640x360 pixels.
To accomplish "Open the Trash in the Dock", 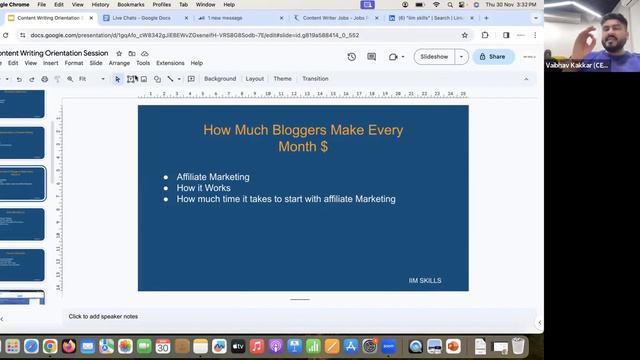I will (518, 346).
